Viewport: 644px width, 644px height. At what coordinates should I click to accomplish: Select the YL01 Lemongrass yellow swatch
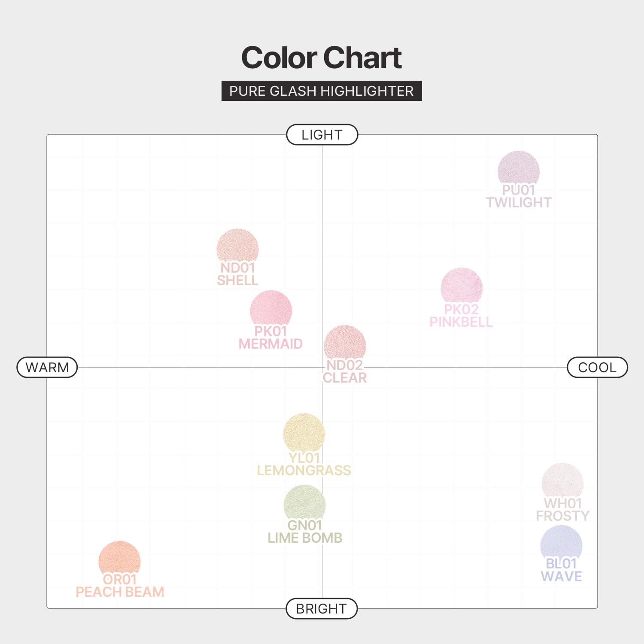coord(304,433)
